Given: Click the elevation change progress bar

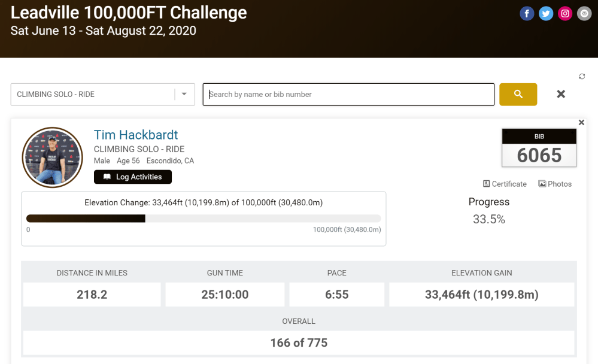Looking at the screenshot, I should point(204,219).
